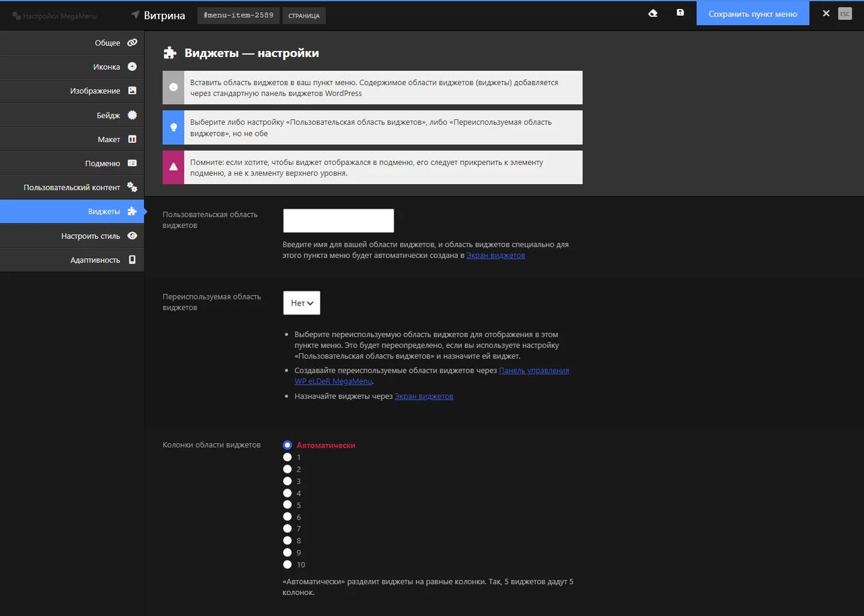This screenshot has height=616, width=864.
Task: Close the menu item settings with the X icon
Action: 826,13
